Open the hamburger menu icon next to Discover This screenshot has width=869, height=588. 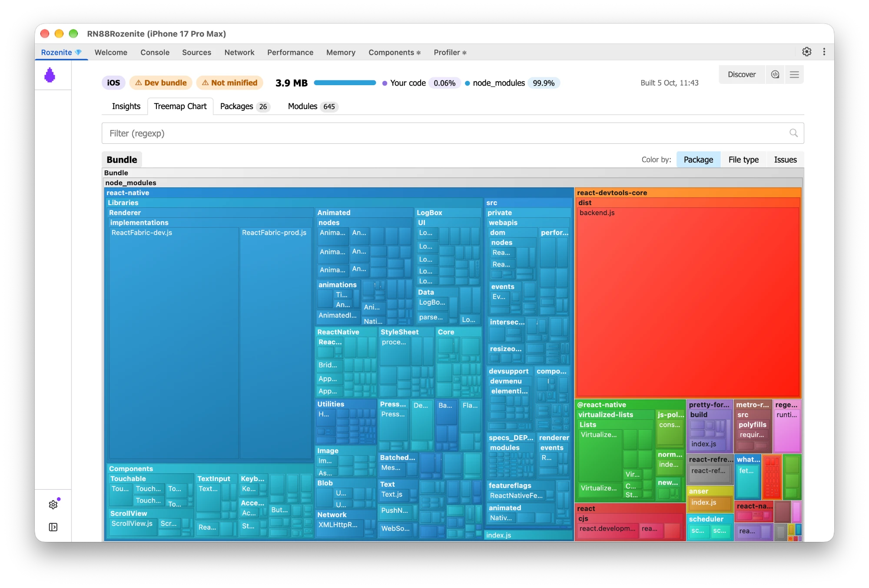click(x=794, y=74)
